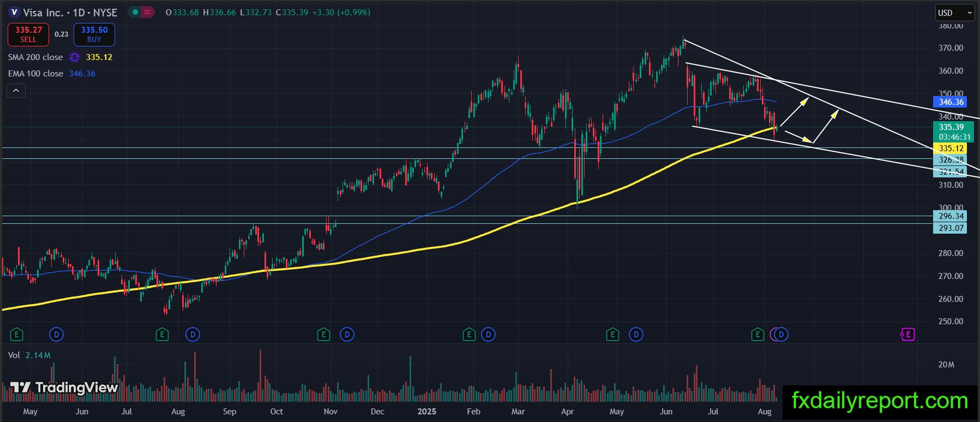
Task: Click the purple refresh icon beside SMA 200
Action: 75,57
